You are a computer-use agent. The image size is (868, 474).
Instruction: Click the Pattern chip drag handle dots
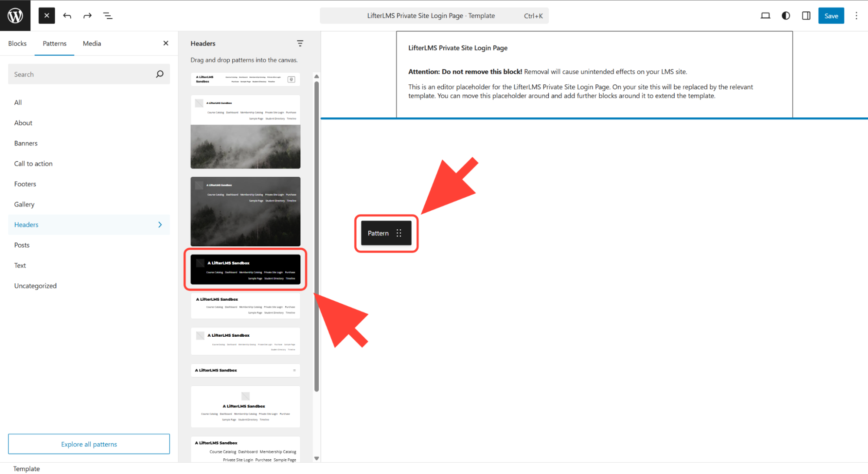[399, 233]
